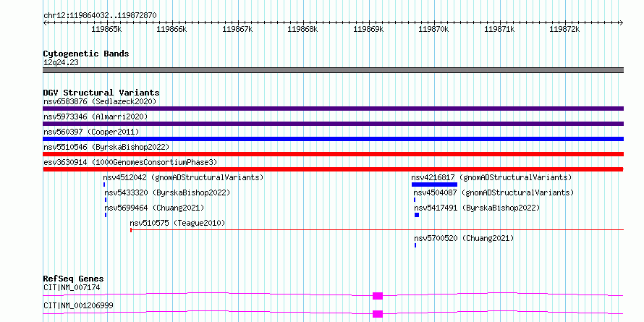Select the CIT|NM_007174 magenta exon block
This screenshot has height=322, width=644.
tap(378, 296)
